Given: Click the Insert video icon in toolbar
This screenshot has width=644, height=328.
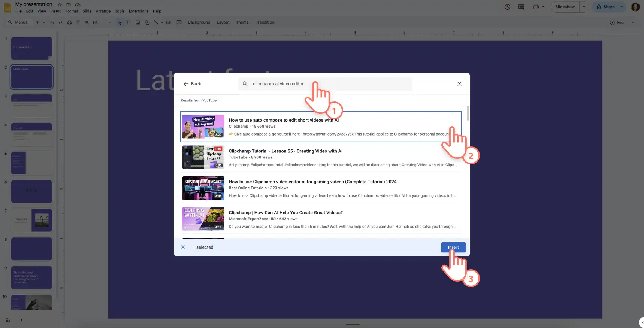Looking at the screenshot, I should click(168, 22).
